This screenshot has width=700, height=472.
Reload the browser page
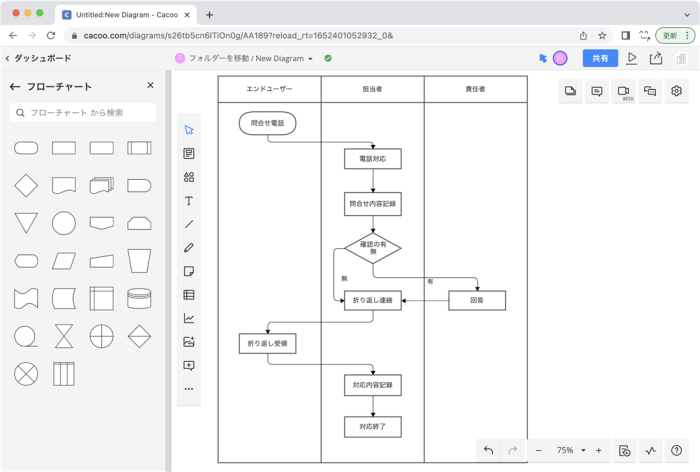point(51,35)
